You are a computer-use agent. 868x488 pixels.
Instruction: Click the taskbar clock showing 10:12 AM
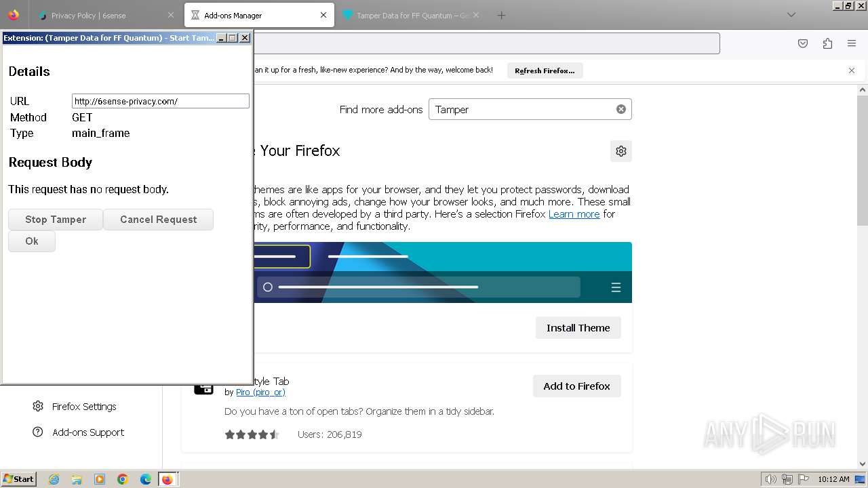pyautogui.click(x=833, y=479)
